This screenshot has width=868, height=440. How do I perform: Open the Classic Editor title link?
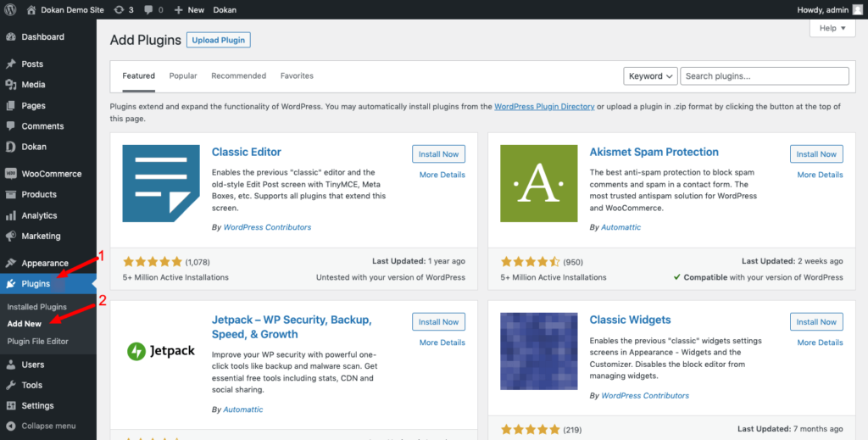pyautogui.click(x=247, y=152)
